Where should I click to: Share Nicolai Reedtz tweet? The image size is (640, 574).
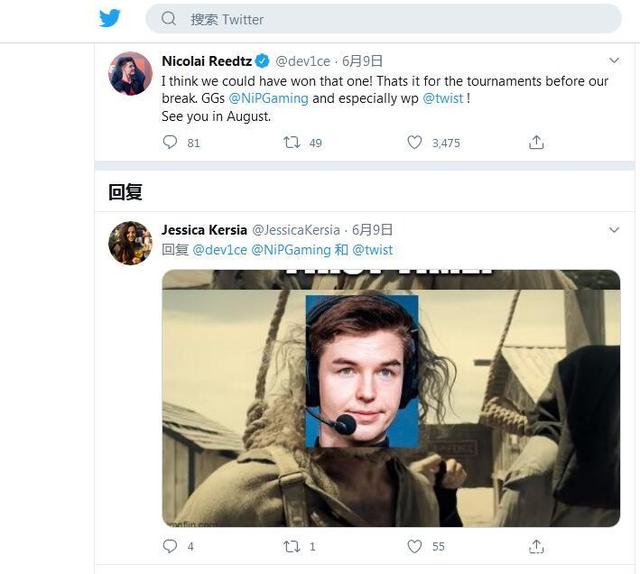pyautogui.click(x=536, y=142)
